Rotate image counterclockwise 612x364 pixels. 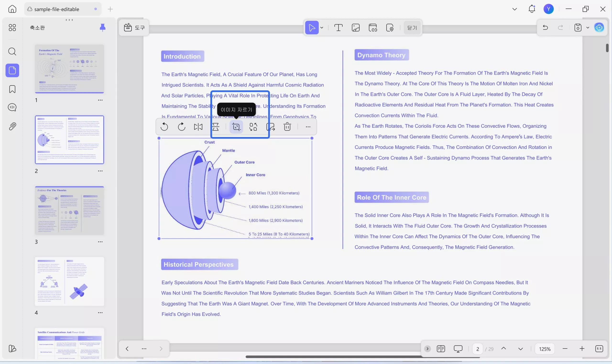coord(164,127)
